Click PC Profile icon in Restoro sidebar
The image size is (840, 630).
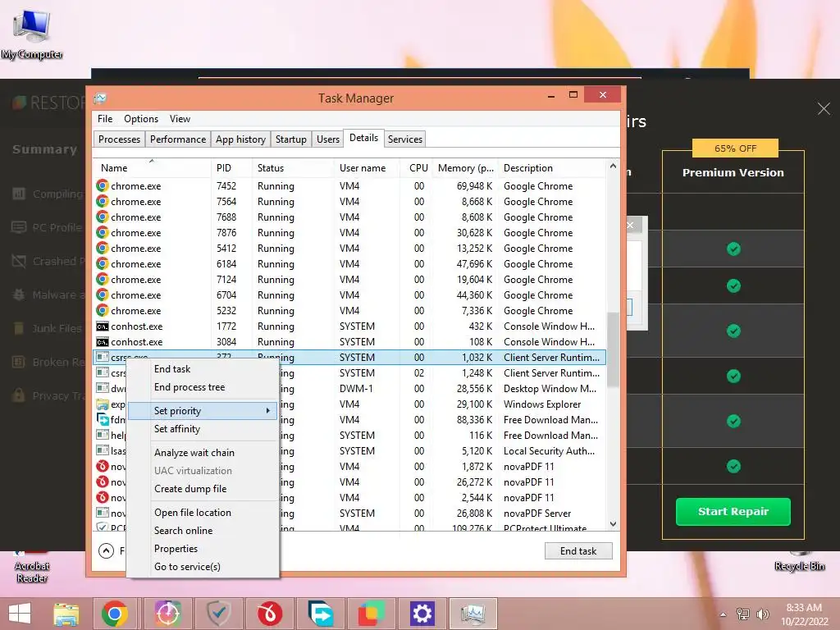point(19,227)
